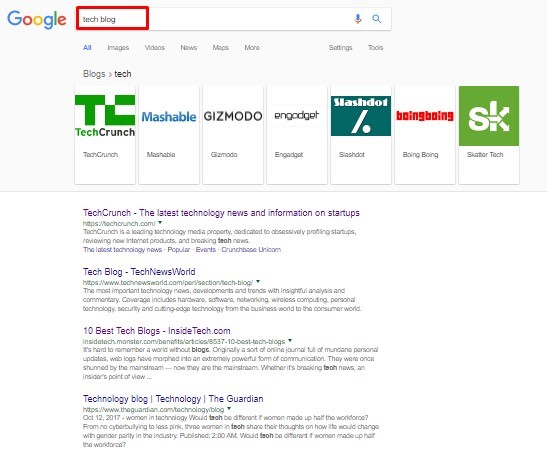Click the Google logo
The height and width of the screenshot is (458, 547).
(x=37, y=19)
